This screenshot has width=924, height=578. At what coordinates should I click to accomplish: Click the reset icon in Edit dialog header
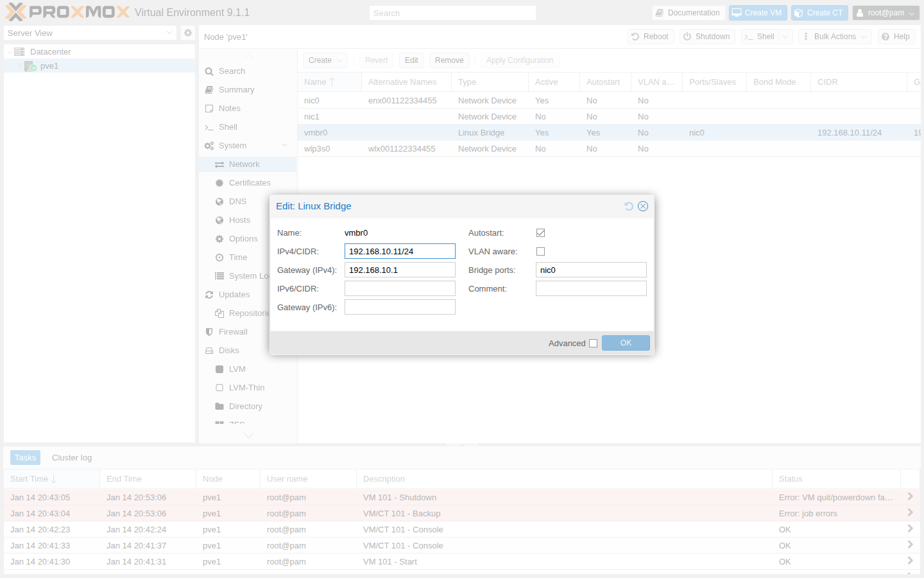pos(629,206)
